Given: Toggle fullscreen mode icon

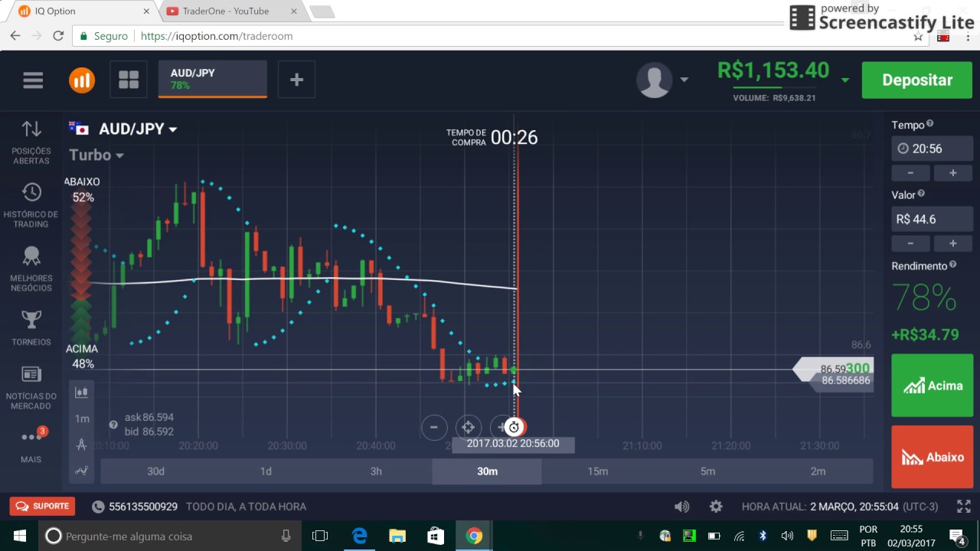Looking at the screenshot, I should pos(964,507).
